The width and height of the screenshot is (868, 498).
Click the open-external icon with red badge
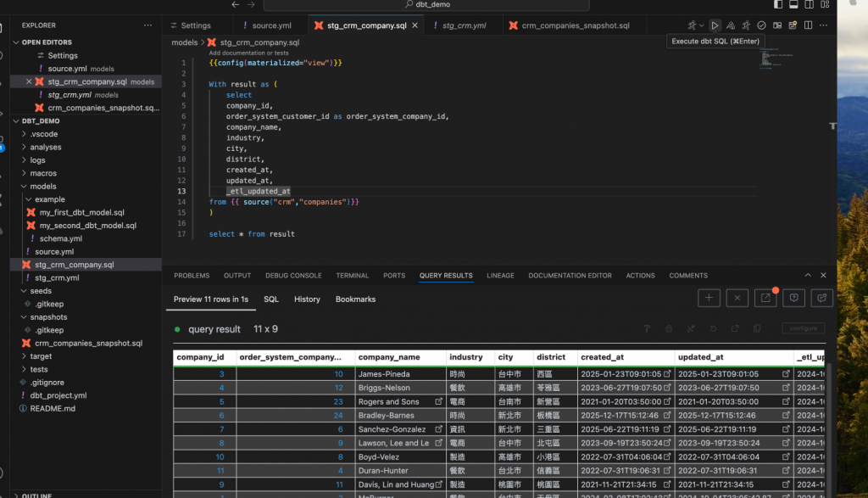tap(766, 298)
